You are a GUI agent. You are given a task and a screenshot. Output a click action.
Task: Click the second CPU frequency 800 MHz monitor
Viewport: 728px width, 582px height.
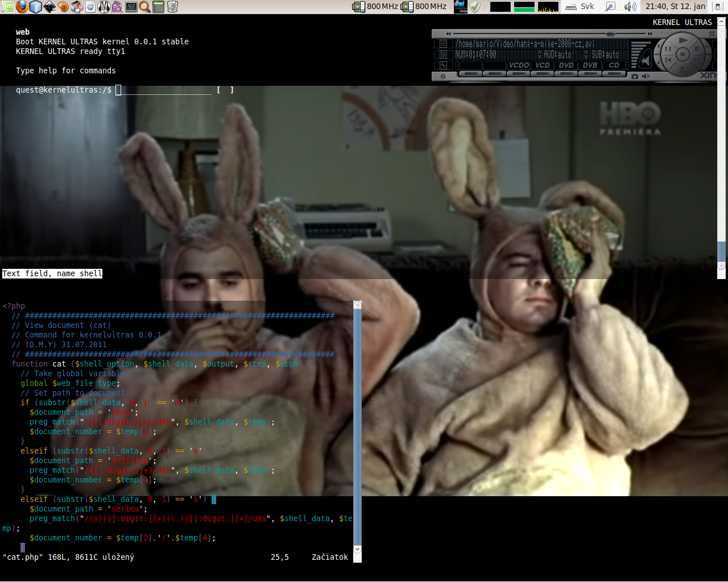point(424,6)
